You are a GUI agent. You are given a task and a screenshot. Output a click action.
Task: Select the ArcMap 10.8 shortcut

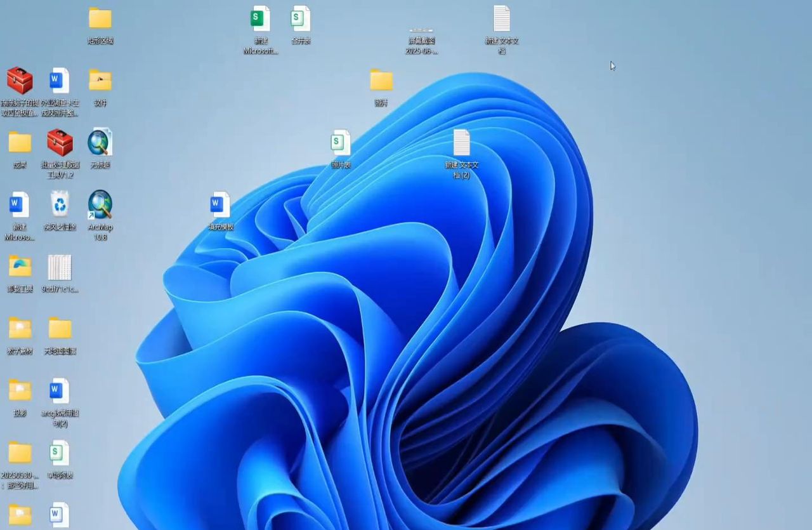pos(100,204)
